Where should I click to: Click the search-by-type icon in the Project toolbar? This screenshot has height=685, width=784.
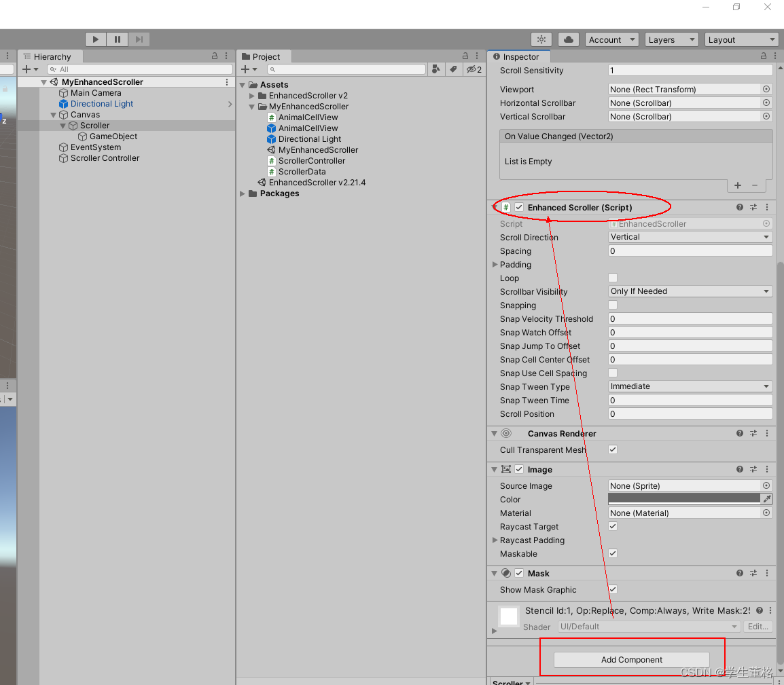point(436,69)
